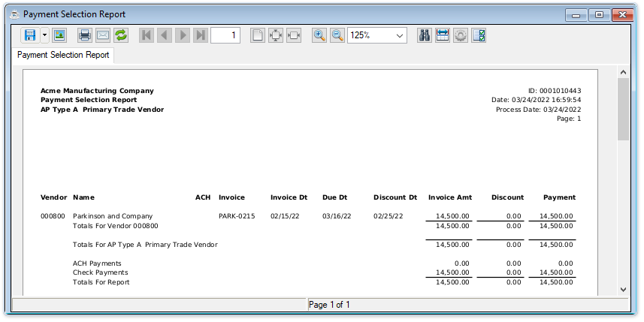Click discount date 02/25/22
The image size is (644, 322).
click(x=388, y=216)
